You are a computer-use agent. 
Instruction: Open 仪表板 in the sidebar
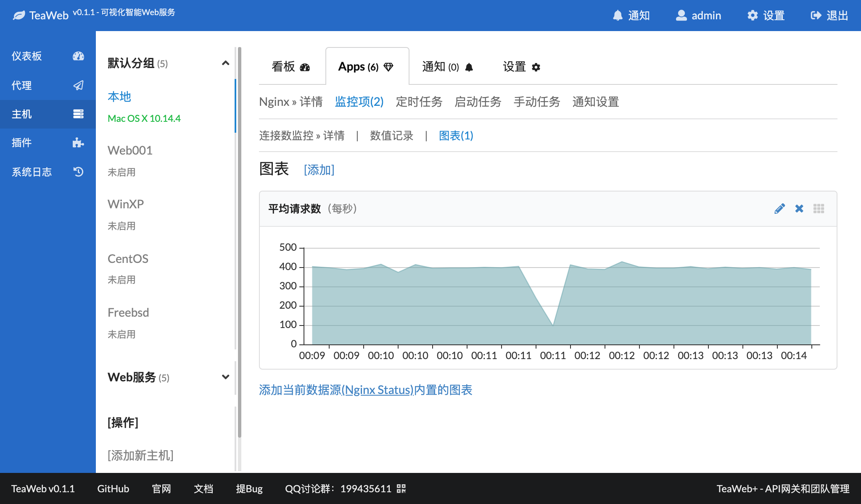point(48,56)
